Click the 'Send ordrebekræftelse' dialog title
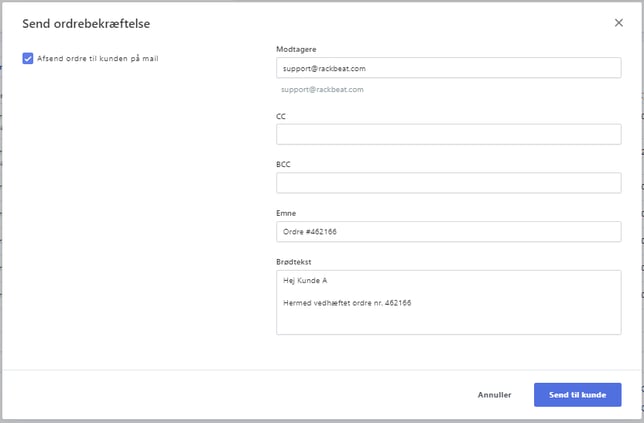Viewport: 644px width, 423px height. (86, 23)
